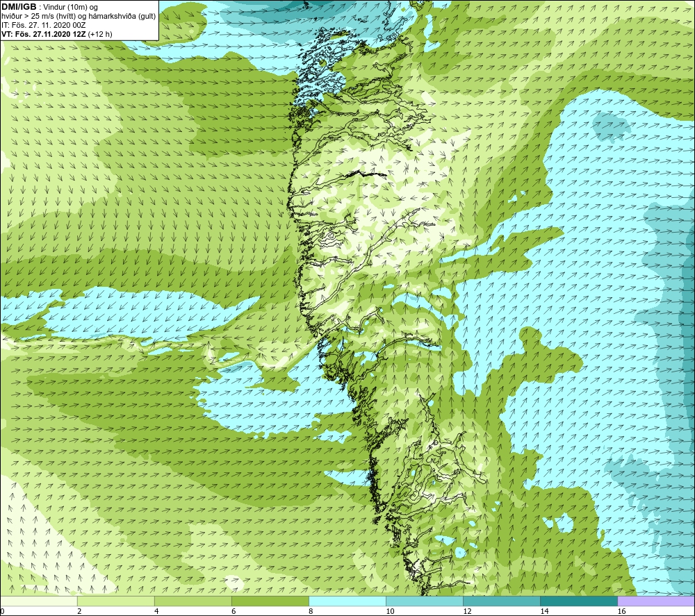Image resolution: width=695 pixels, height=616 pixels.
Task: Click the green 4–6 m/s legend swatch
Action: pyautogui.click(x=193, y=601)
